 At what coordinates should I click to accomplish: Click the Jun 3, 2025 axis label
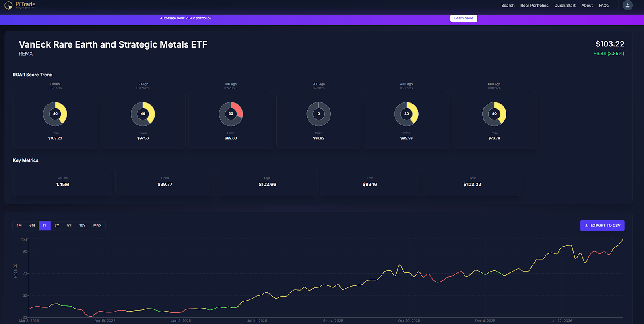coord(181,321)
